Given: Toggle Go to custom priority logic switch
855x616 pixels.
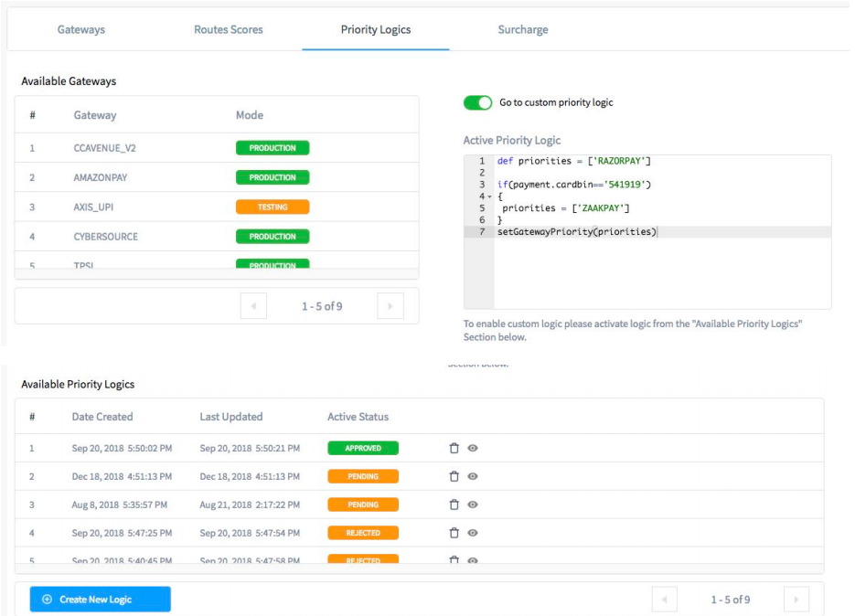Looking at the screenshot, I should pos(477,102).
